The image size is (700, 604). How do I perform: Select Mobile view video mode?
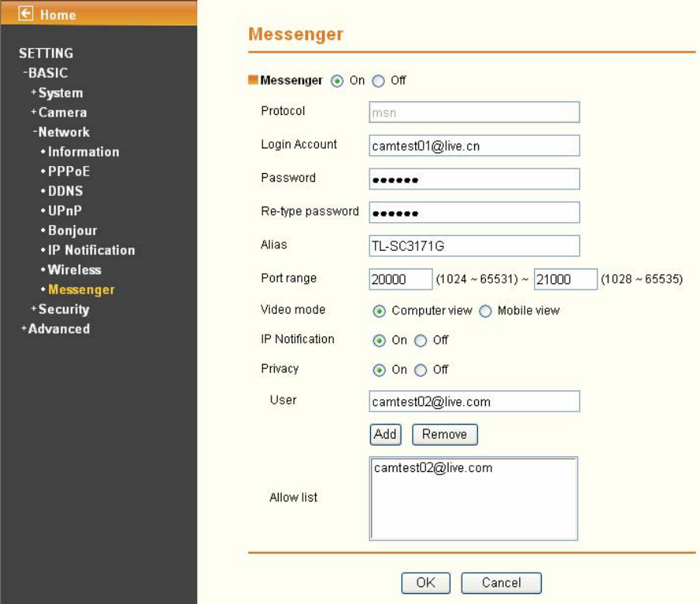[485, 311]
